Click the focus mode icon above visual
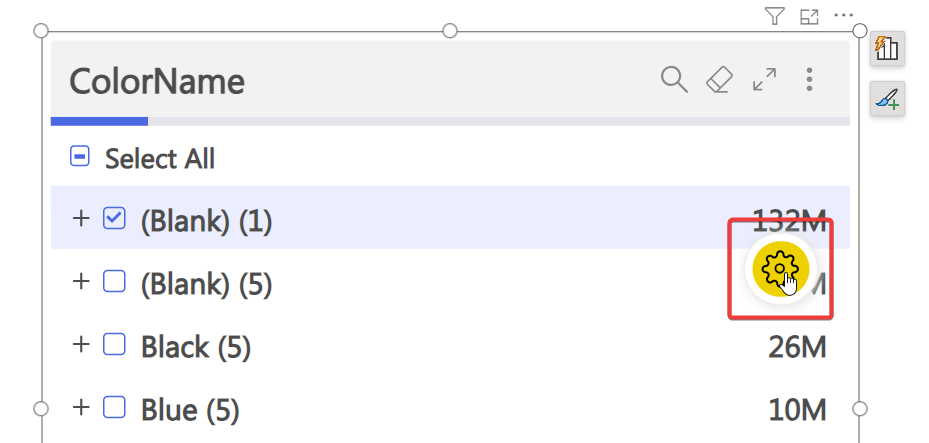Viewport: 929px width, 443px height. [x=809, y=16]
